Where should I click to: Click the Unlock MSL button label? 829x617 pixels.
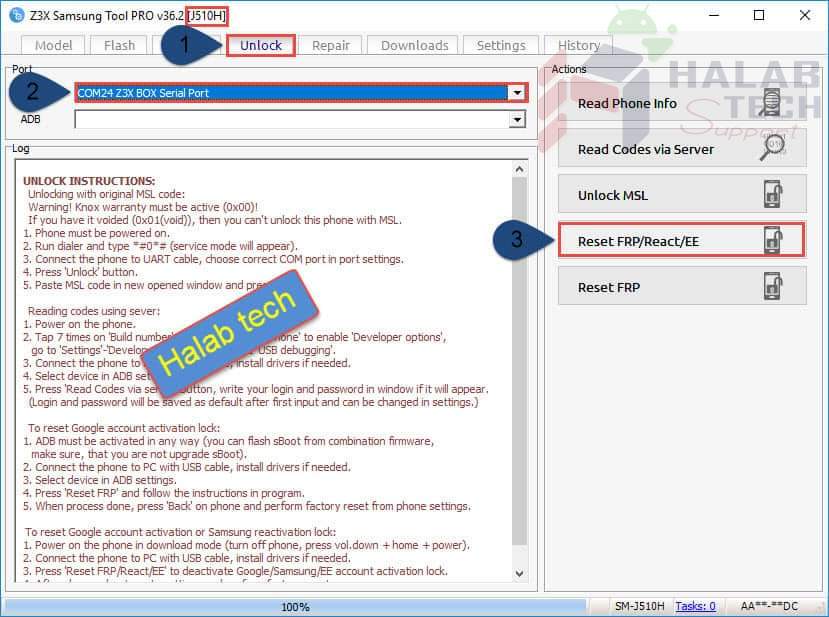(613, 196)
